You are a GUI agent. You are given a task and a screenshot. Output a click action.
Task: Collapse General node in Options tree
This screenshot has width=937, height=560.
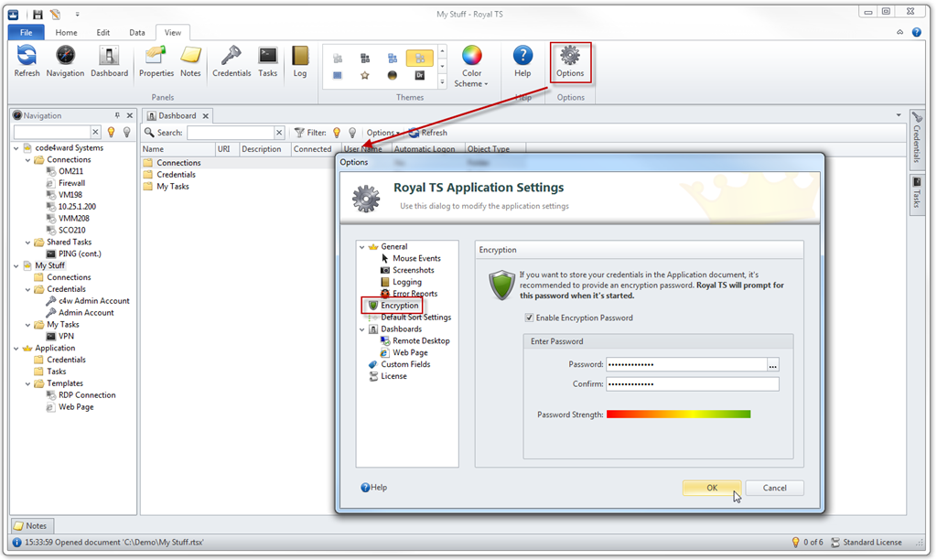pyautogui.click(x=362, y=246)
